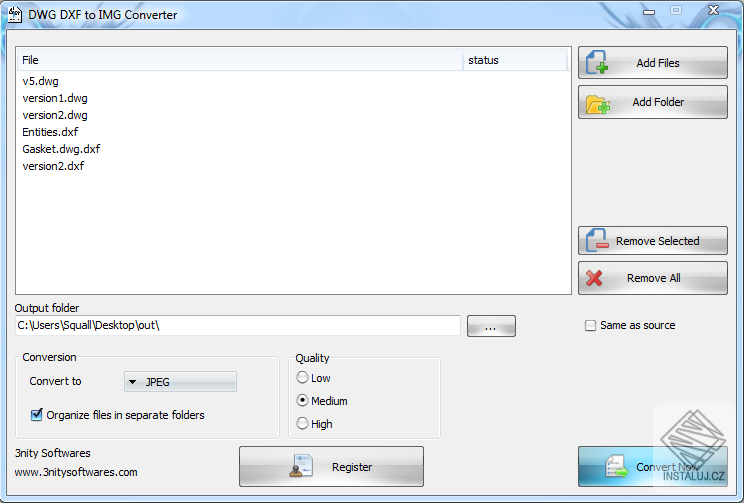Minimize the converter window

click(649, 11)
